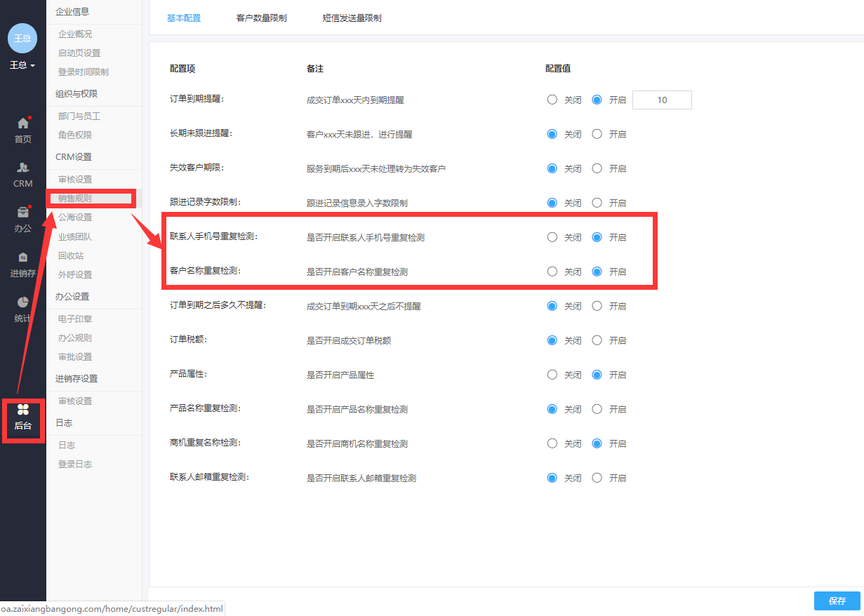
Task: Set 订单税额 to 开启
Action: [x=597, y=340]
